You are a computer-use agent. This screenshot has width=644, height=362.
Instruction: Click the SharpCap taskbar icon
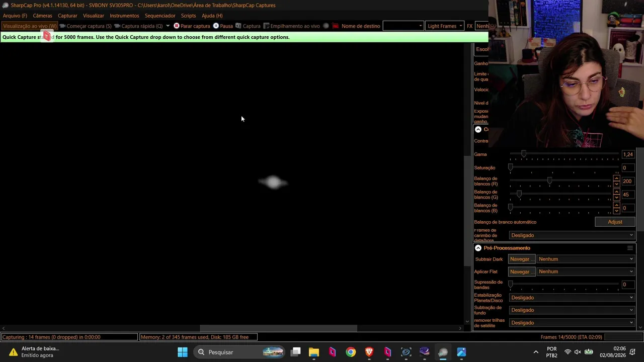[x=443, y=352]
